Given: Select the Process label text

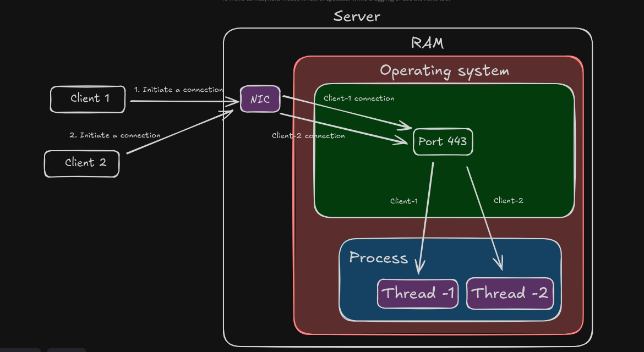Looking at the screenshot, I should [379, 257].
